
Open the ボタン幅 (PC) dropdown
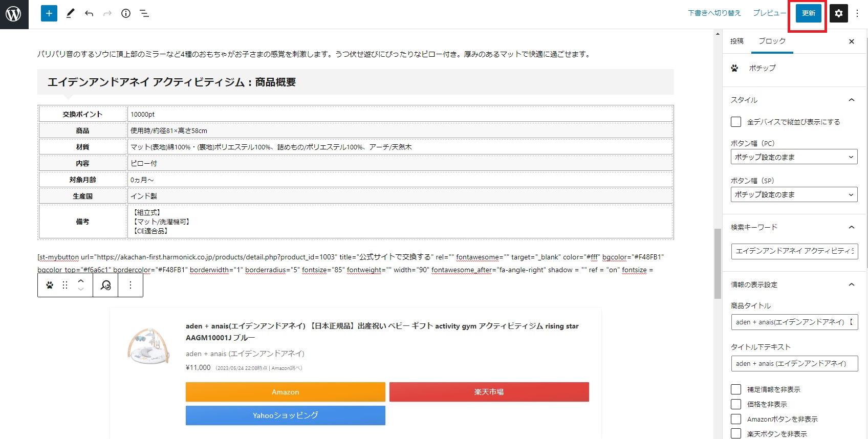coord(794,157)
